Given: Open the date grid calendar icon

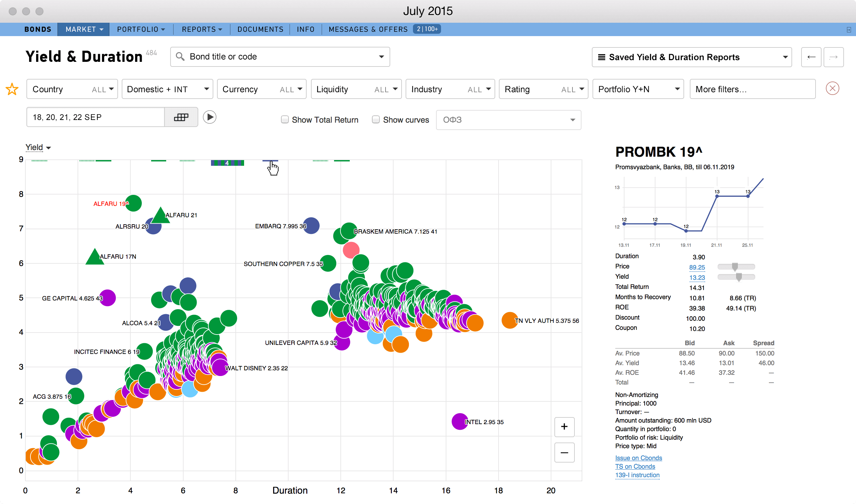Looking at the screenshot, I should [181, 117].
